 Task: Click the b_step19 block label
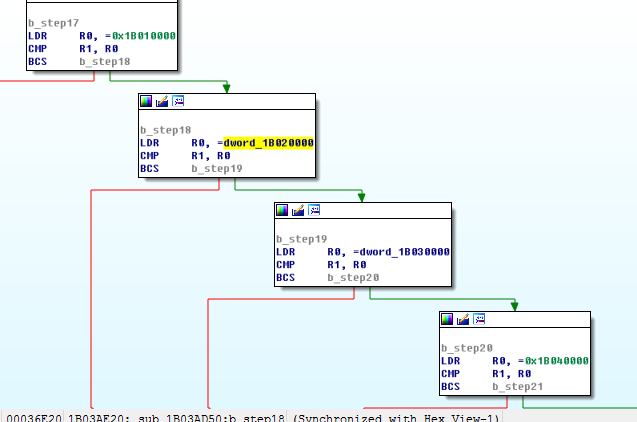(x=302, y=239)
